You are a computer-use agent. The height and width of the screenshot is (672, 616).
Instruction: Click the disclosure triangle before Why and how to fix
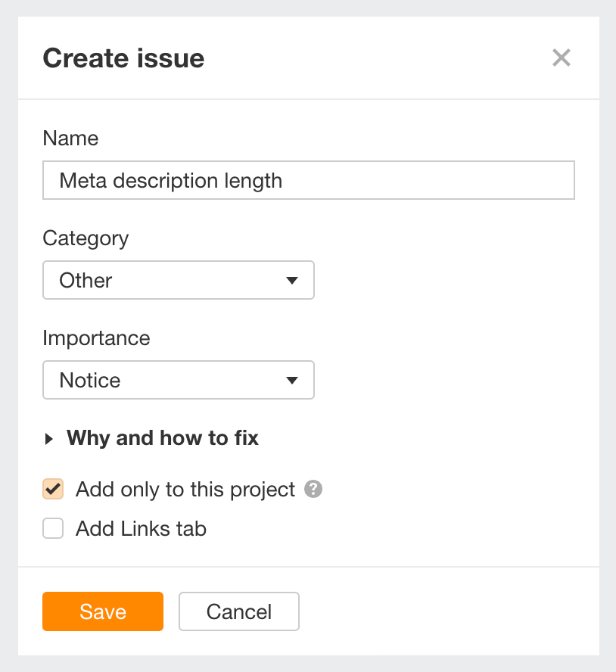(x=48, y=438)
